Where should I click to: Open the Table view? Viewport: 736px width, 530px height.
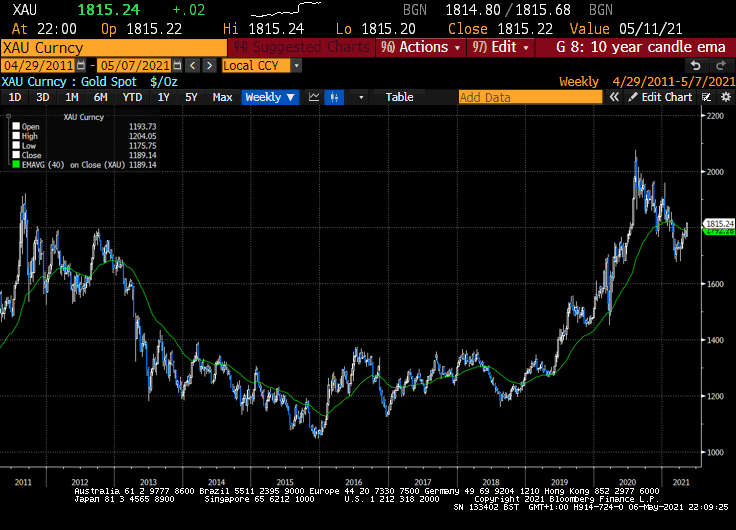point(399,97)
